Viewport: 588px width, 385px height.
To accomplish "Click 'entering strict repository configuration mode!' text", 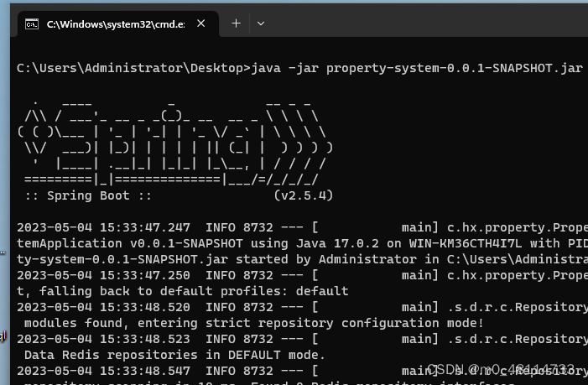I will coord(310,323).
